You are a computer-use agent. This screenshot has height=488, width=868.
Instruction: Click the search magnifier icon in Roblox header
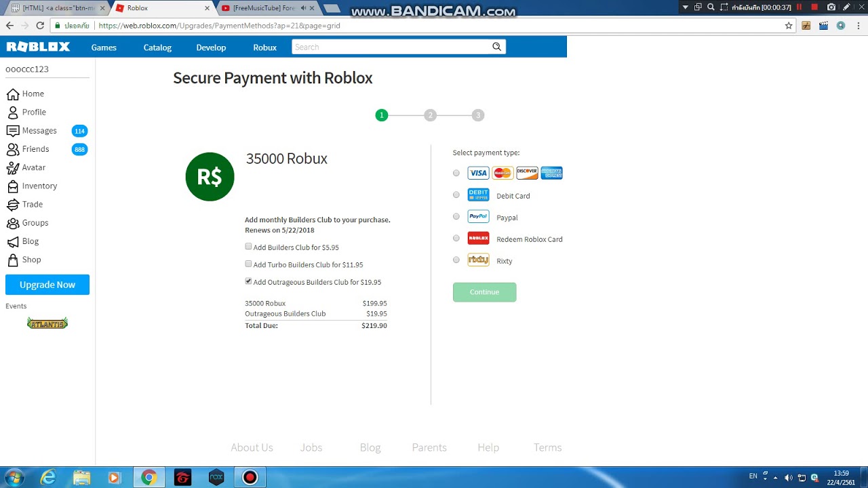point(497,47)
